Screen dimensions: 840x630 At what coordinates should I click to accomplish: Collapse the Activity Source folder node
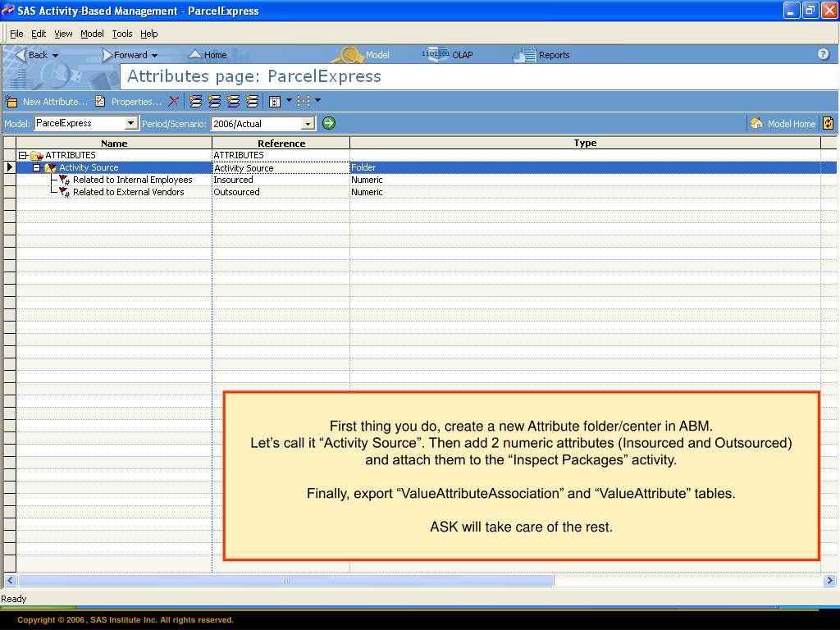36,167
